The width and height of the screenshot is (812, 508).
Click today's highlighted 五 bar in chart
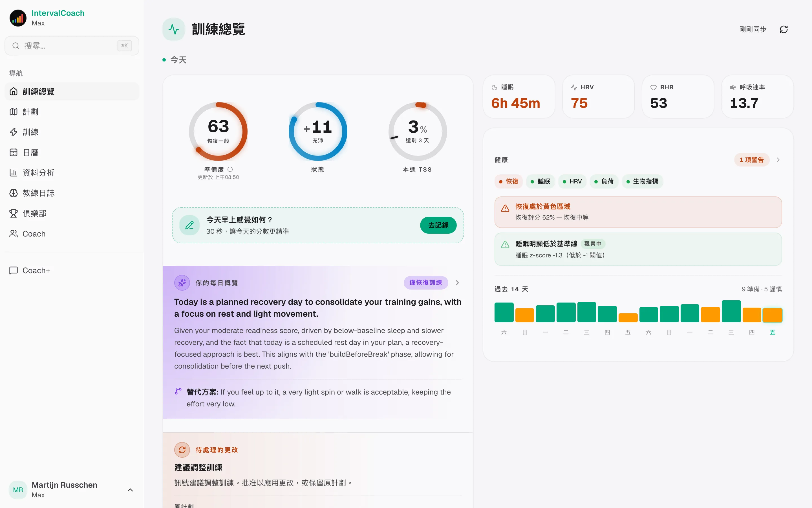coord(773,315)
